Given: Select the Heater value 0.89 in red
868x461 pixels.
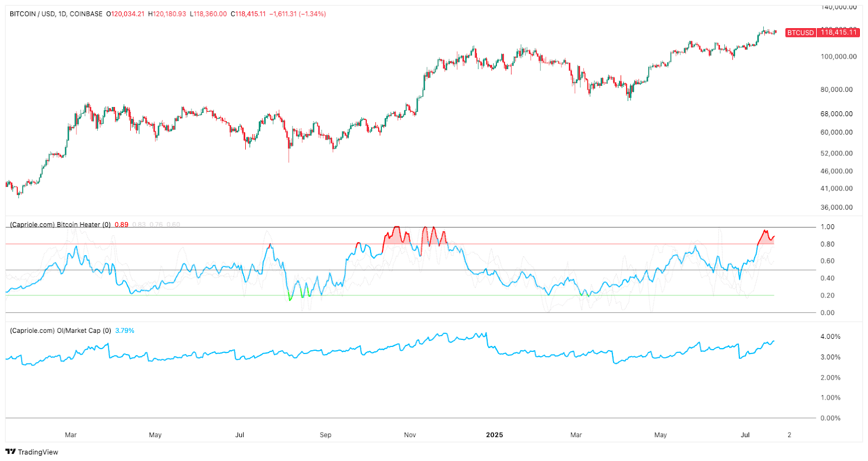Looking at the screenshot, I should (122, 225).
